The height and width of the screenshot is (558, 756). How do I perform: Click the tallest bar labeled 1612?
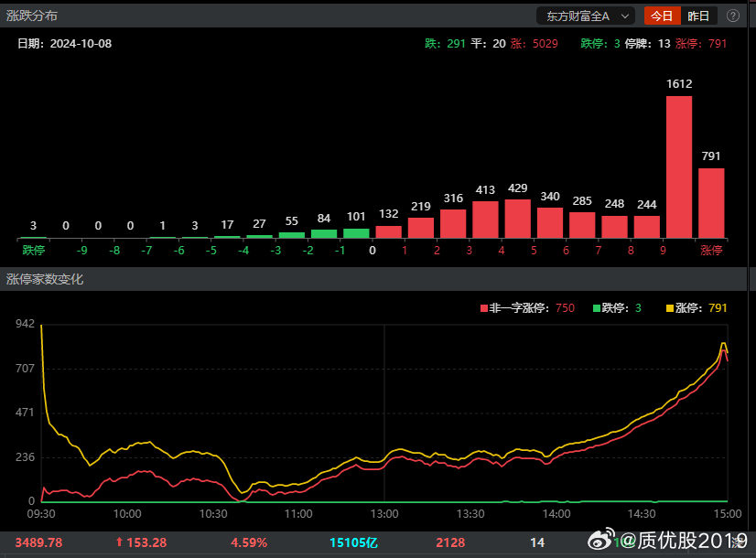[678, 166]
